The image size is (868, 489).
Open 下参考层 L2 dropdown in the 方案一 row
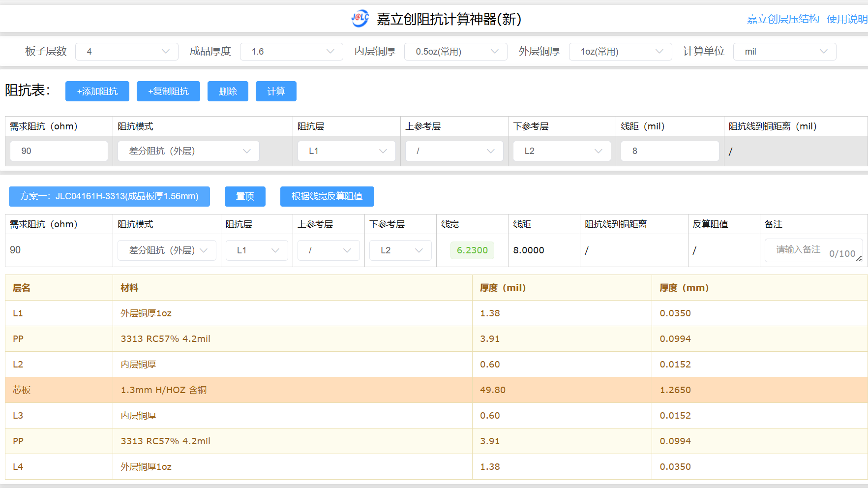[400, 250]
